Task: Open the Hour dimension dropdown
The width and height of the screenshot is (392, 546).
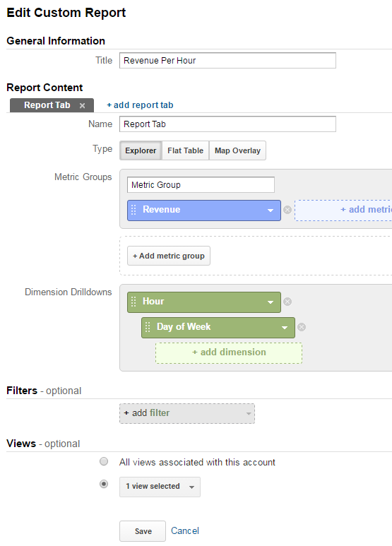Action: tap(271, 302)
